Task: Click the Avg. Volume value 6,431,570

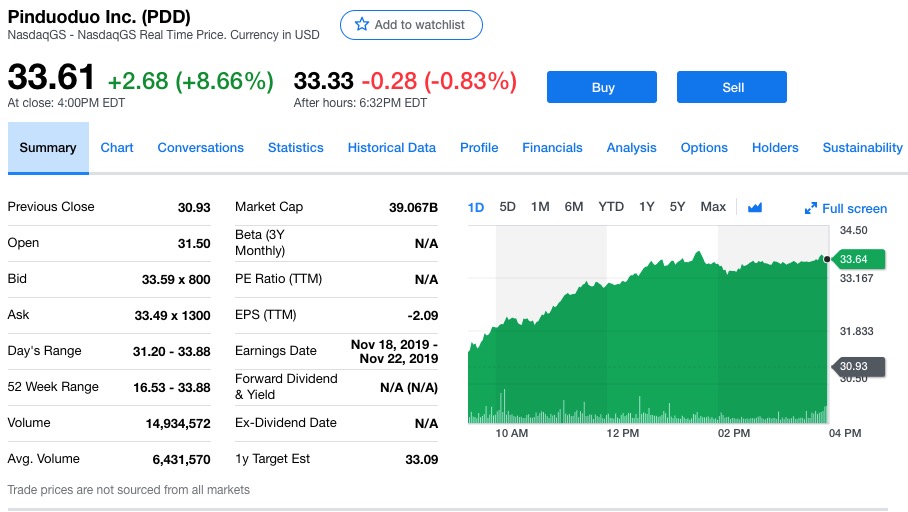Action: click(181, 459)
